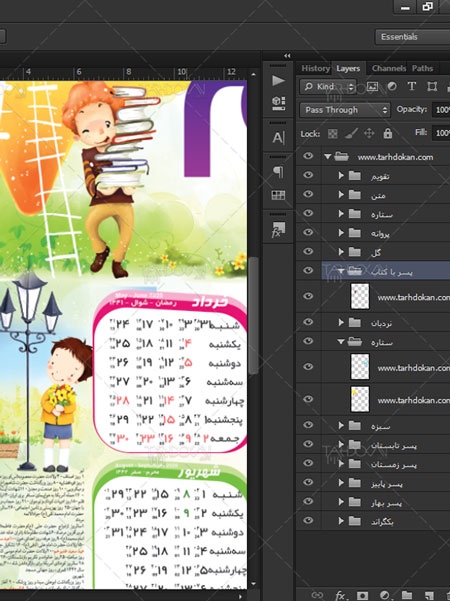Collapse panels with double-arrow button
This screenshot has height=601, width=450.
287,56
